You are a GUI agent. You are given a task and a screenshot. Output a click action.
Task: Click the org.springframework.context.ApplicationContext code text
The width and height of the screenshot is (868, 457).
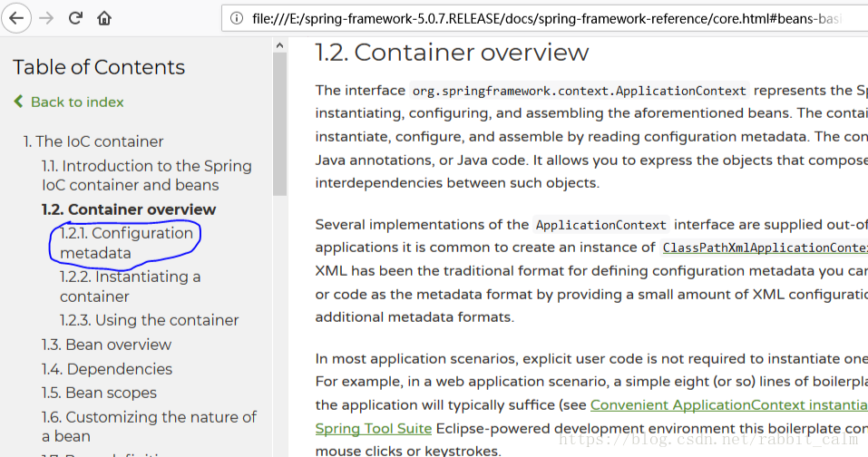tap(579, 91)
